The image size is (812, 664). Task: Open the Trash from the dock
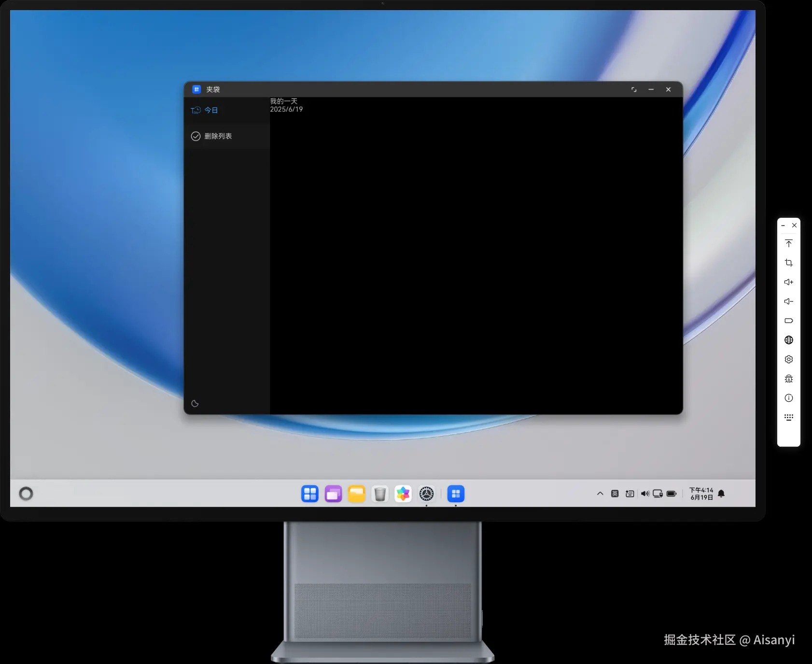coord(379,494)
